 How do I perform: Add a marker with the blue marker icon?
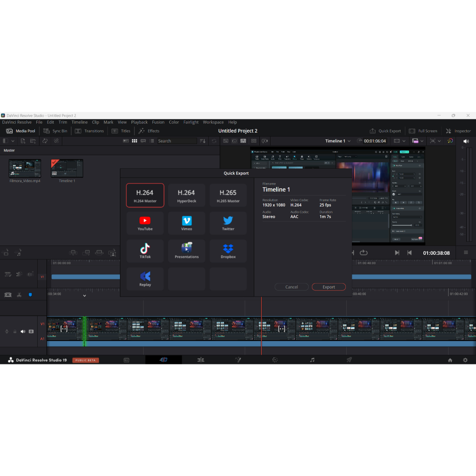30,295
